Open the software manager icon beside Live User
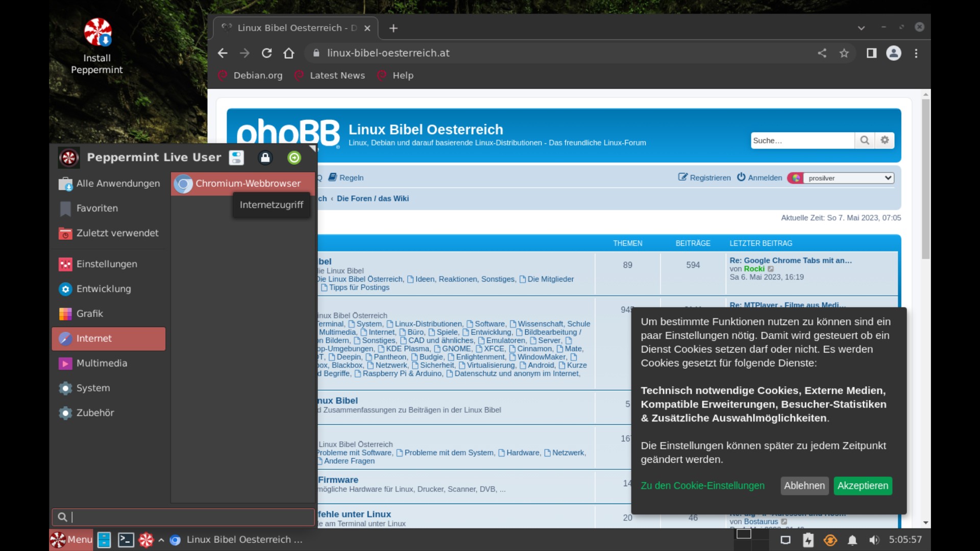This screenshot has width=980, height=551. [236, 158]
